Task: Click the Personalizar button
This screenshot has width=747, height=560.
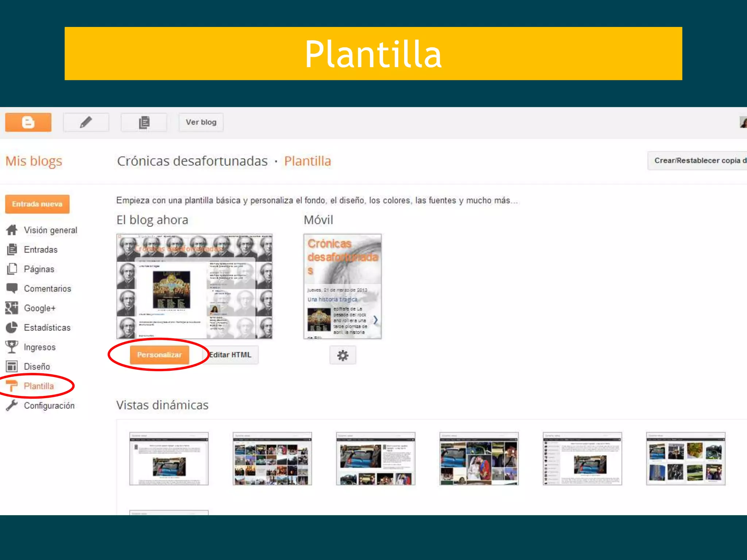Action: click(x=159, y=355)
